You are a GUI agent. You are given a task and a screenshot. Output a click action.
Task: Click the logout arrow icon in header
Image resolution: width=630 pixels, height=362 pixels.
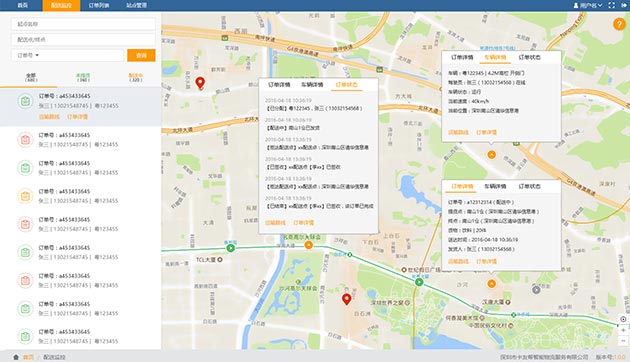pyautogui.click(x=624, y=5)
